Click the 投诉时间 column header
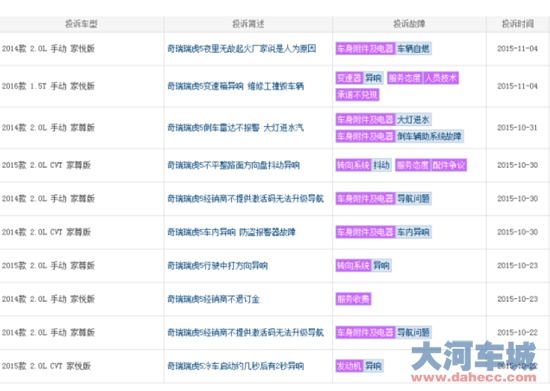The height and width of the screenshot is (391, 550). click(518, 24)
